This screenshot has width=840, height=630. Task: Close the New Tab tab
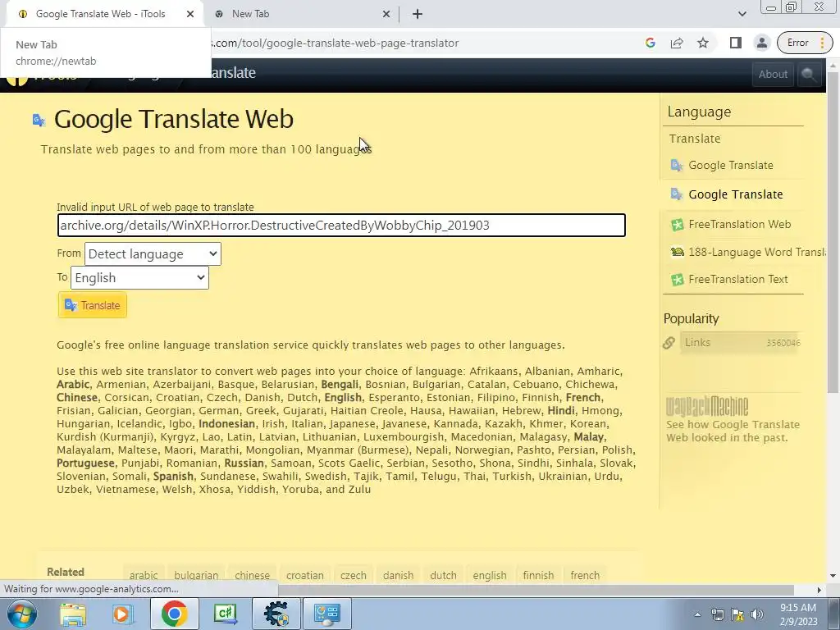click(x=386, y=14)
